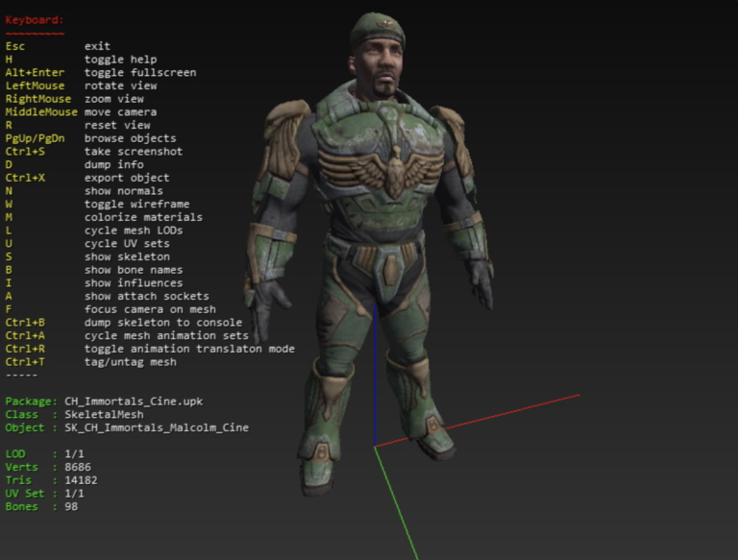
Task: Click the 'toggle wireframe' shortcut text
Action: (136, 204)
